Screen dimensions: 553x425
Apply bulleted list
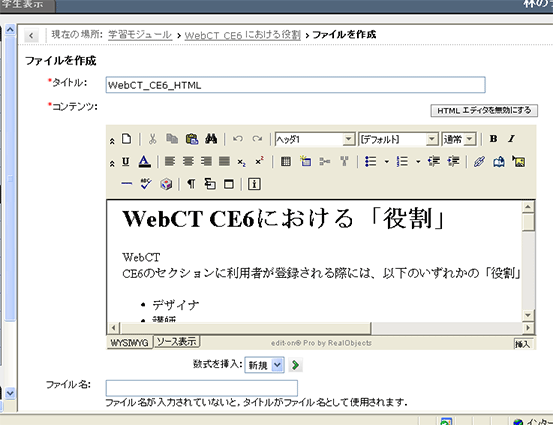click(x=371, y=162)
